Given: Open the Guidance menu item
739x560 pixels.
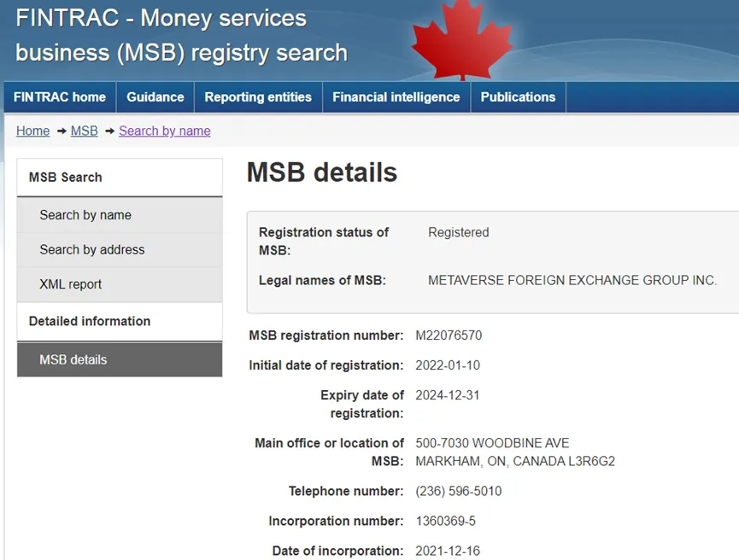Looking at the screenshot, I should click(x=155, y=97).
